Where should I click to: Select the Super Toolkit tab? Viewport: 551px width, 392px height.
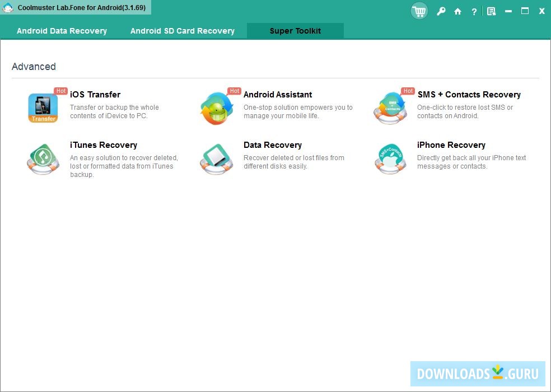(295, 31)
